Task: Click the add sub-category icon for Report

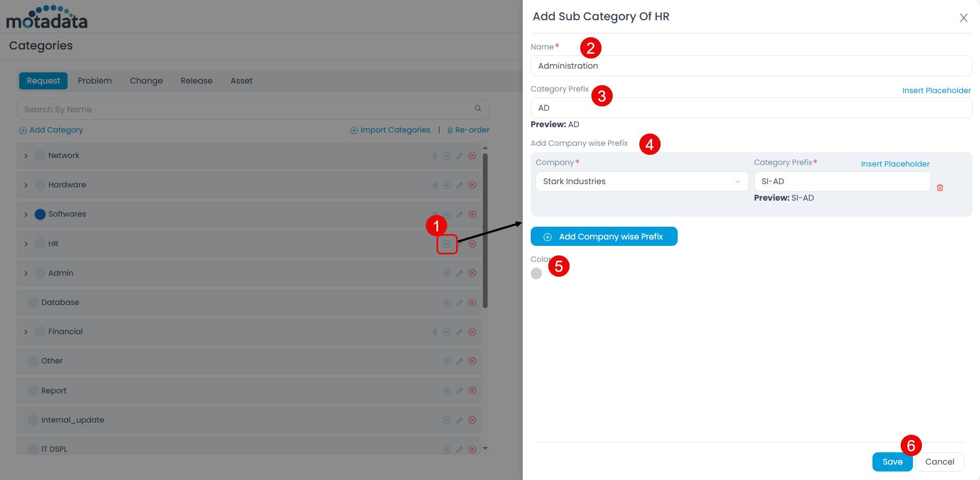Action: pyautogui.click(x=447, y=390)
